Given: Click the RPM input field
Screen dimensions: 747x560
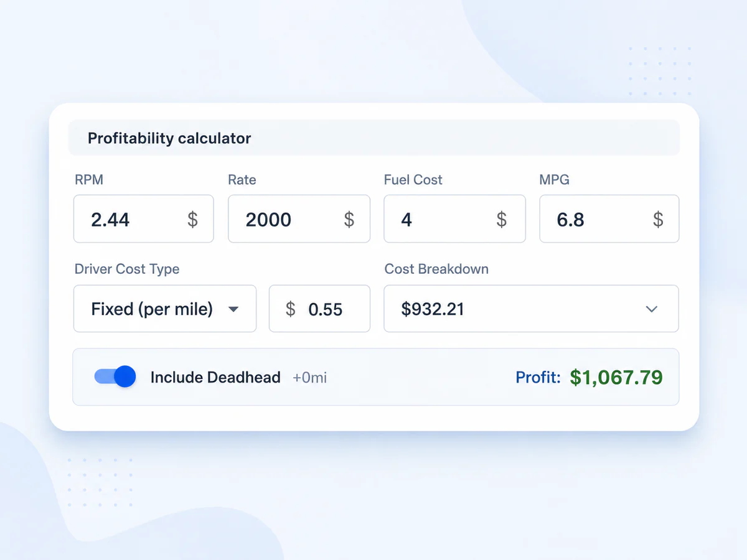Looking at the screenshot, I should 144,219.
